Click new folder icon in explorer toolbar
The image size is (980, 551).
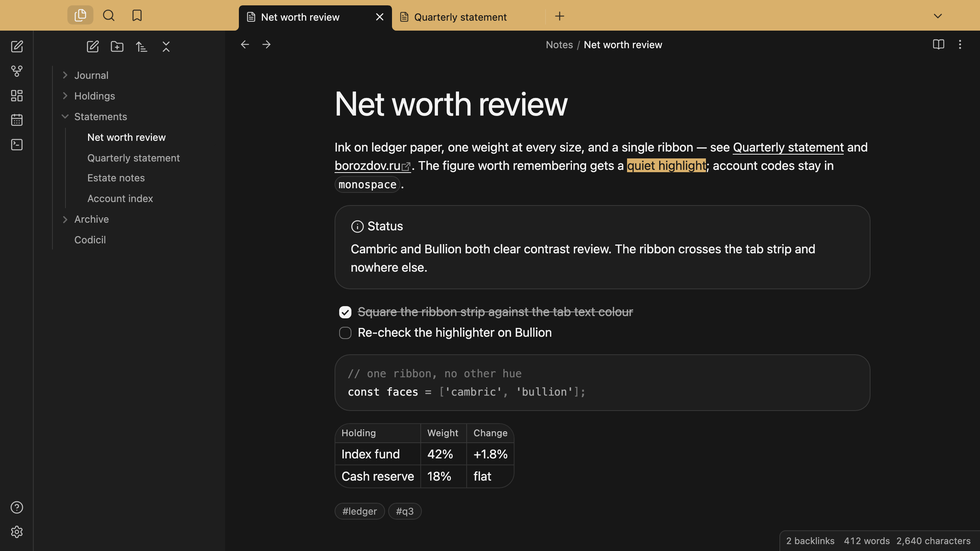(x=117, y=47)
